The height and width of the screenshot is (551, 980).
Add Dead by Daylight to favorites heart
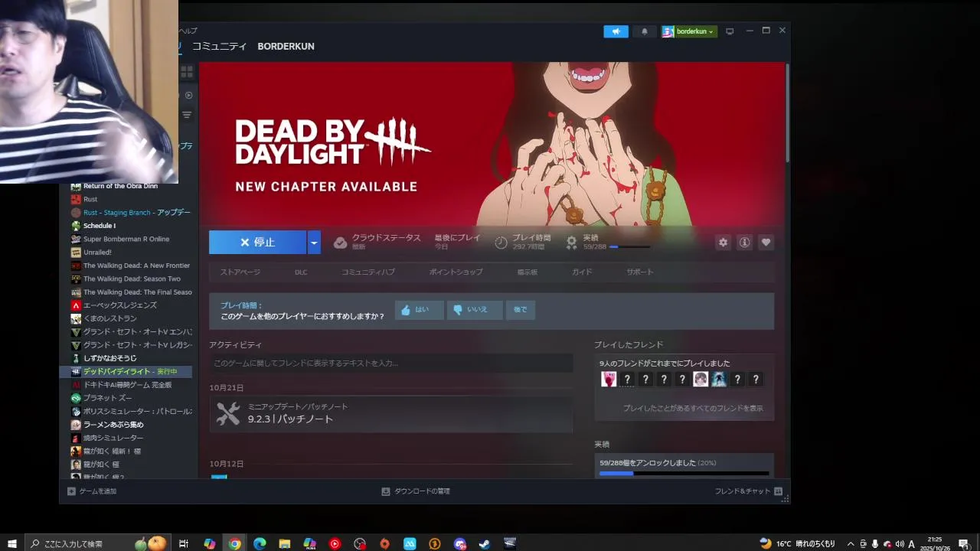coord(766,242)
